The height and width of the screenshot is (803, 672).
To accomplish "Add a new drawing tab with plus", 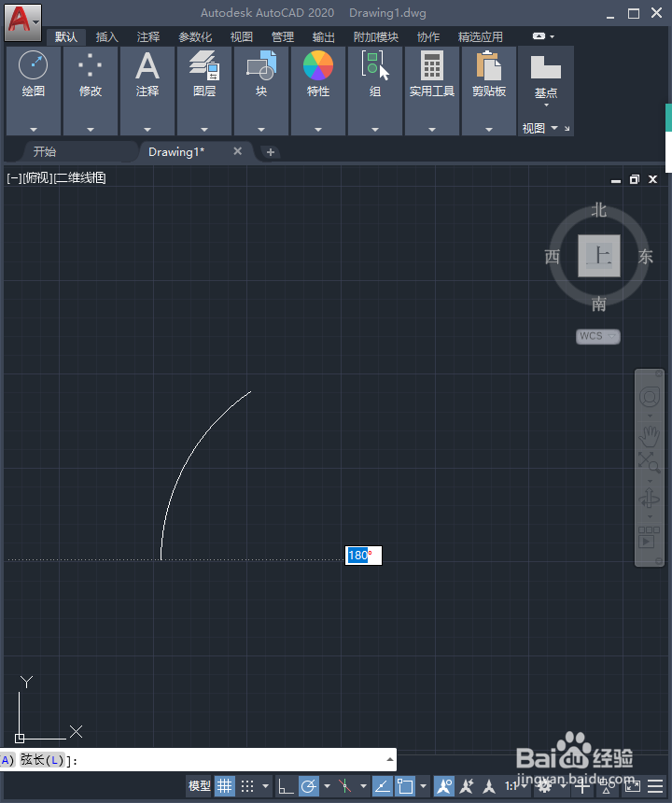I will pos(271,152).
